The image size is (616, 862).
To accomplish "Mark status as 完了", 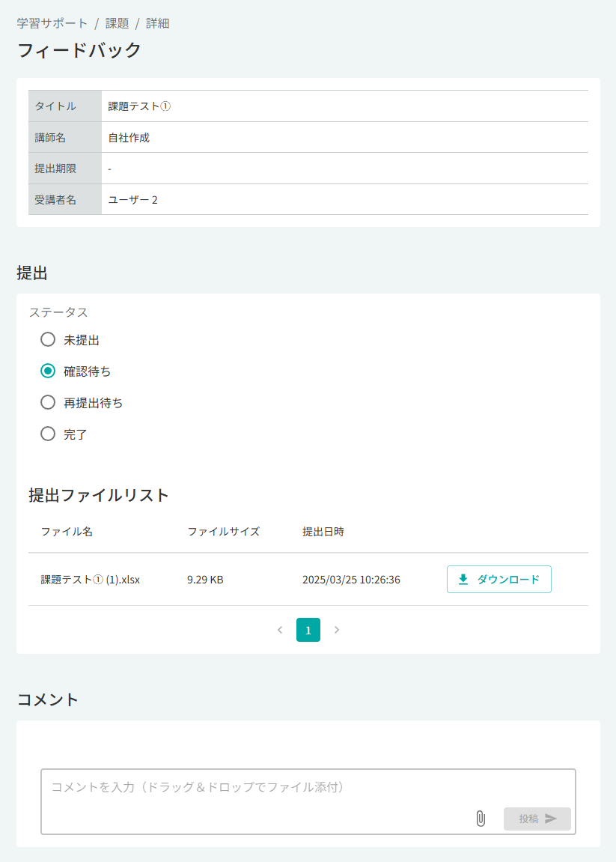I will pyautogui.click(x=48, y=434).
